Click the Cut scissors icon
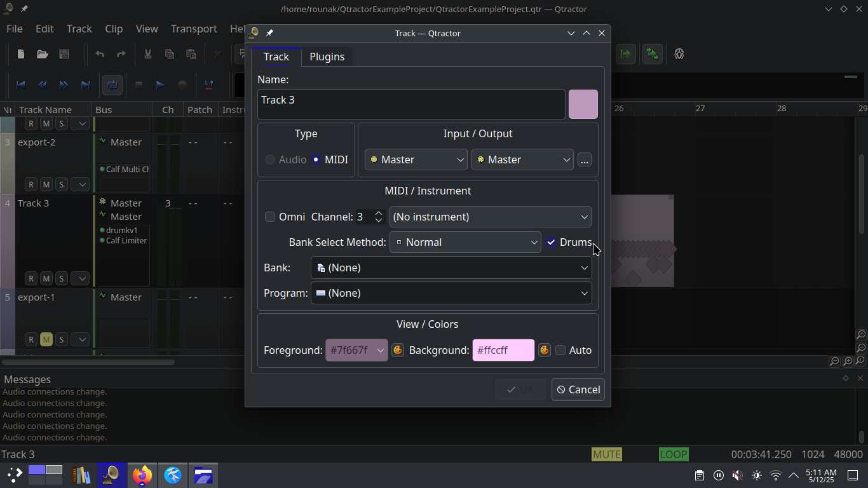 (x=147, y=54)
